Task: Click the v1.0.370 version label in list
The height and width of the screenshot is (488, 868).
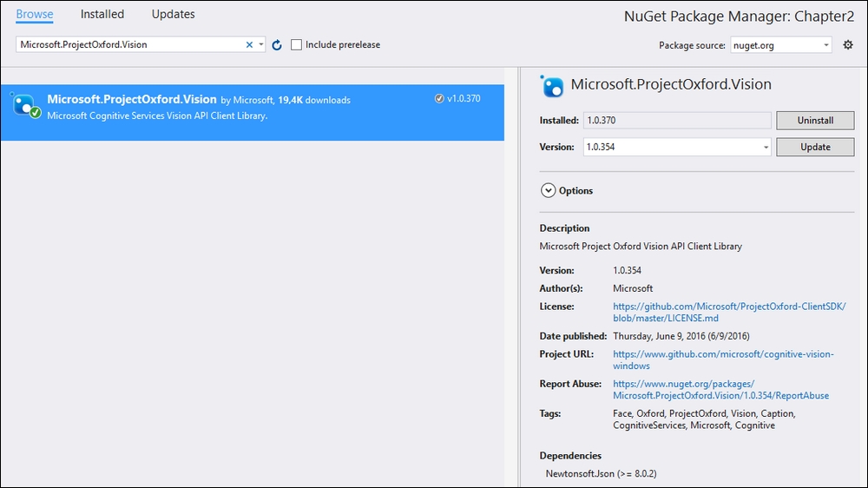Action: pos(464,99)
